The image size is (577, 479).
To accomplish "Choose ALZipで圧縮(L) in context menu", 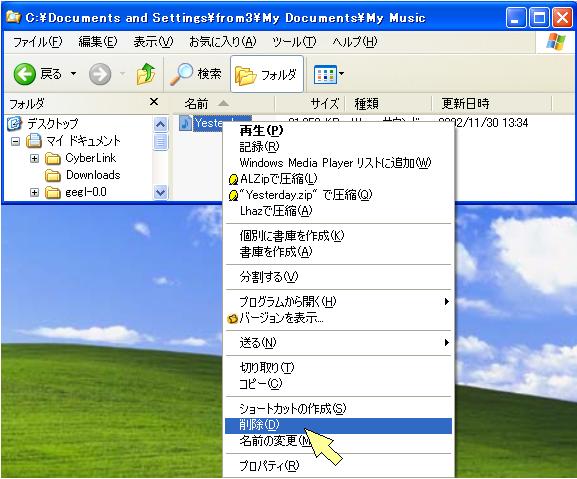I will (x=339, y=179).
